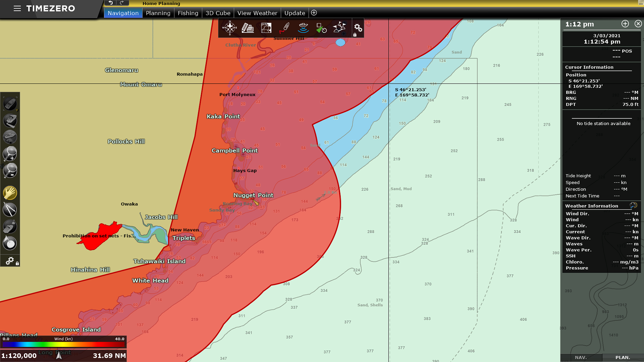
Task: Open the TIMEZERO hamburger menu
Action: (17, 8)
